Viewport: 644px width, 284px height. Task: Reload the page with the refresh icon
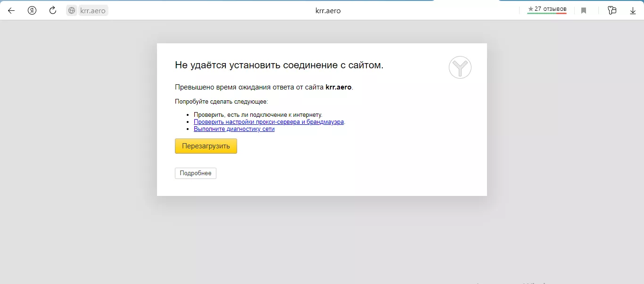(53, 10)
